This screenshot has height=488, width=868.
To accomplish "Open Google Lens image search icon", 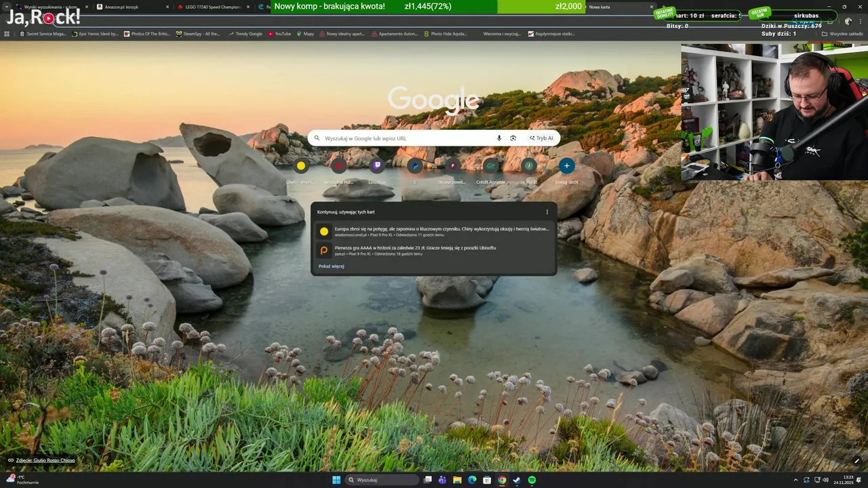I will coord(513,138).
